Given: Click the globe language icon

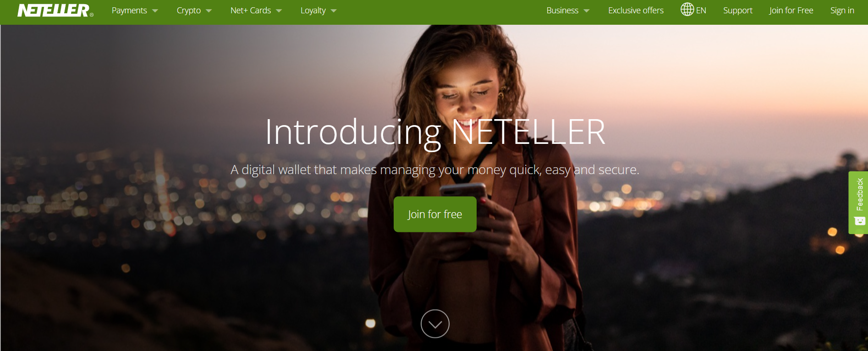Looking at the screenshot, I should [687, 9].
